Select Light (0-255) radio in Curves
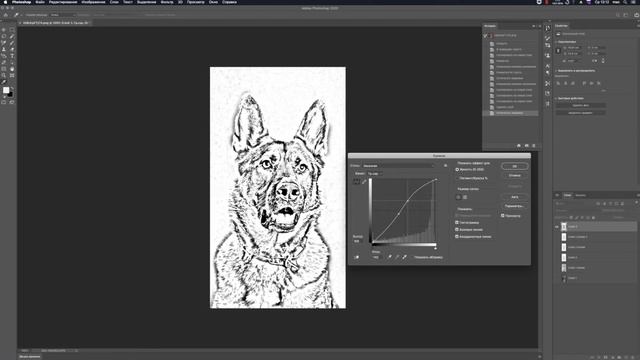The height and width of the screenshot is (360, 640). point(457,169)
